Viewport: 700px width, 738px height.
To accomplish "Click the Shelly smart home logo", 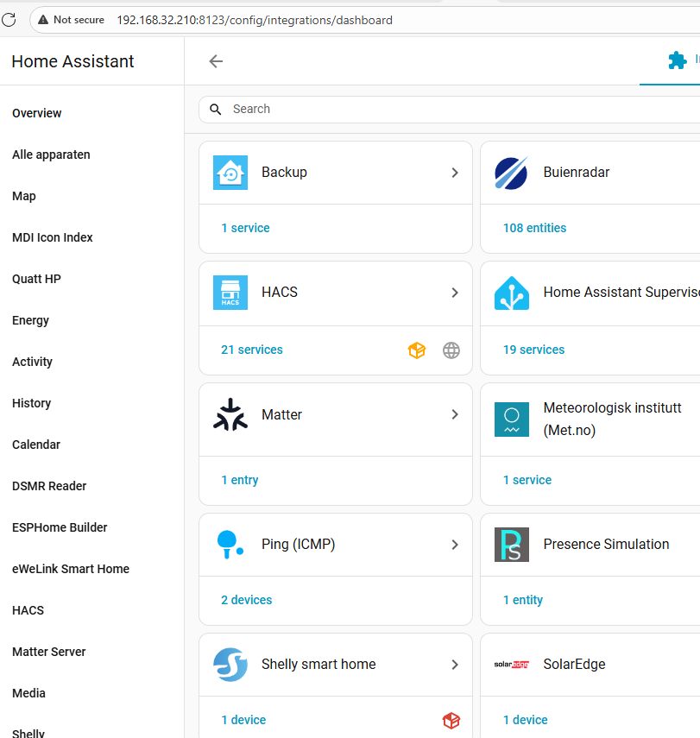I will click(230, 665).
